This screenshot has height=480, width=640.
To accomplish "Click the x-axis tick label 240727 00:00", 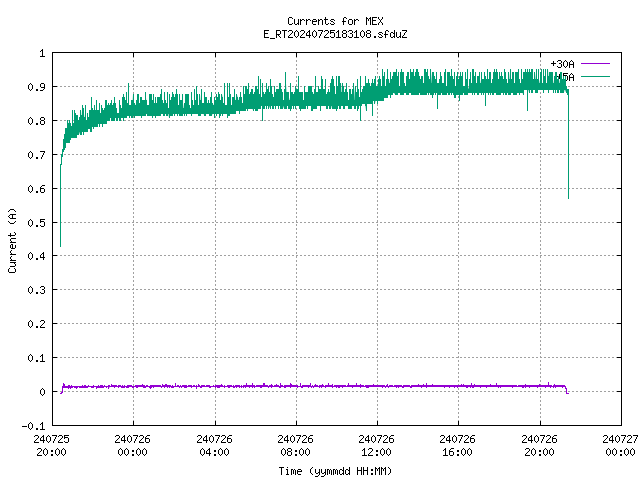I will (x=620, y=446).
